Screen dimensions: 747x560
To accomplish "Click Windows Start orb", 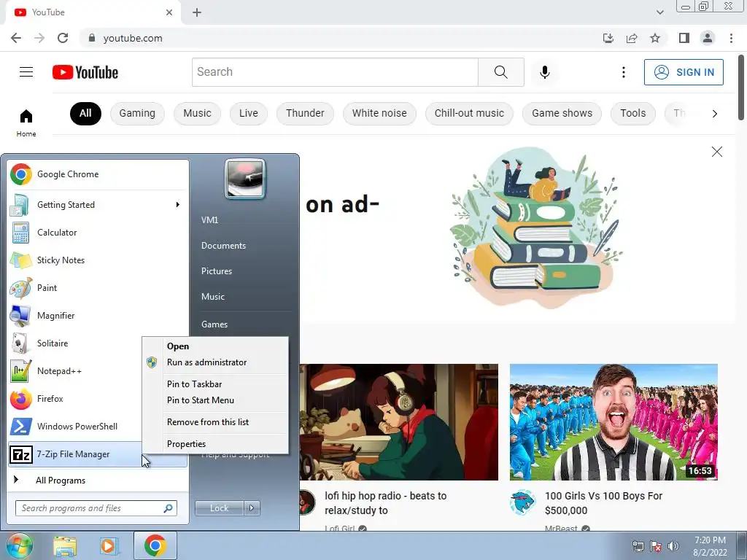I will [19, 545].
